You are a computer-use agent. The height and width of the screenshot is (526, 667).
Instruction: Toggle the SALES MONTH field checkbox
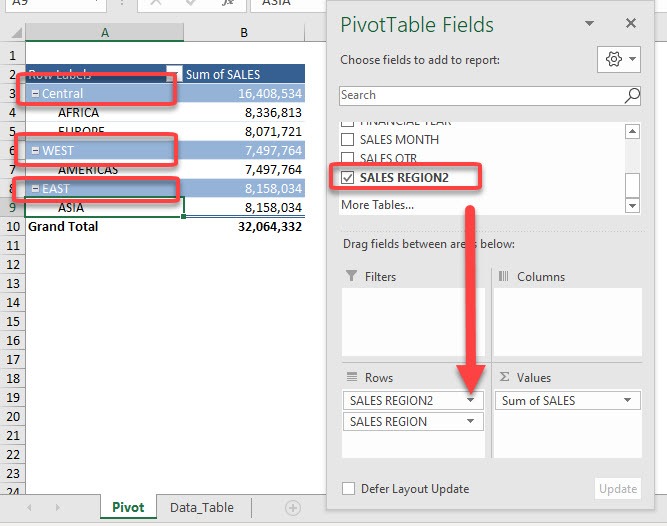(x=348, y=139)
